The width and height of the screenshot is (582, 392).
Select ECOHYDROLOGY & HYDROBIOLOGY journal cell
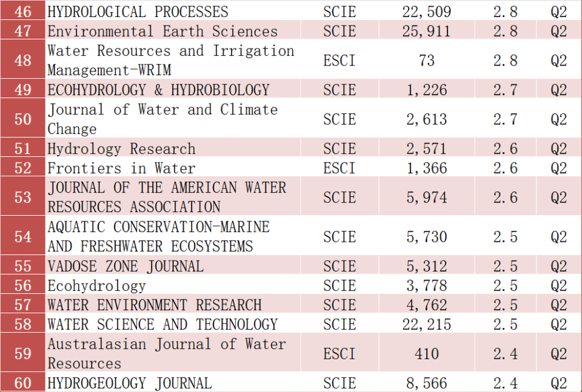[158, 90]
